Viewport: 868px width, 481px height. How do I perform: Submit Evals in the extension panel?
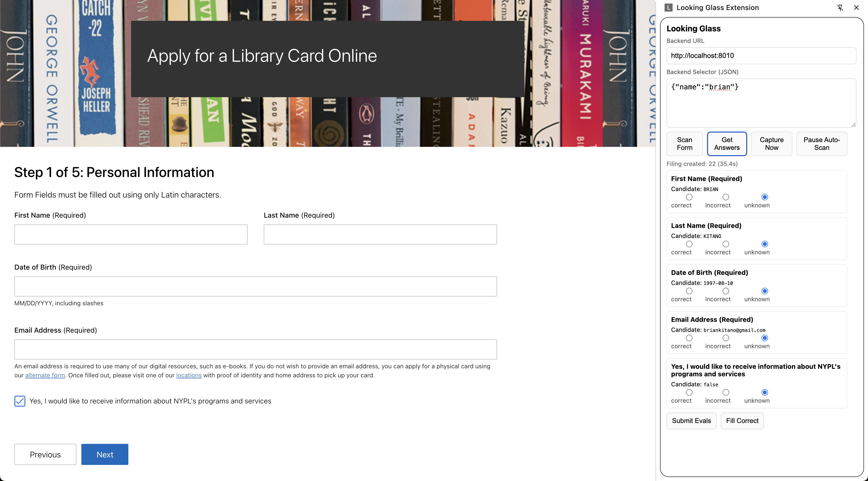click(x=691, y=421)
